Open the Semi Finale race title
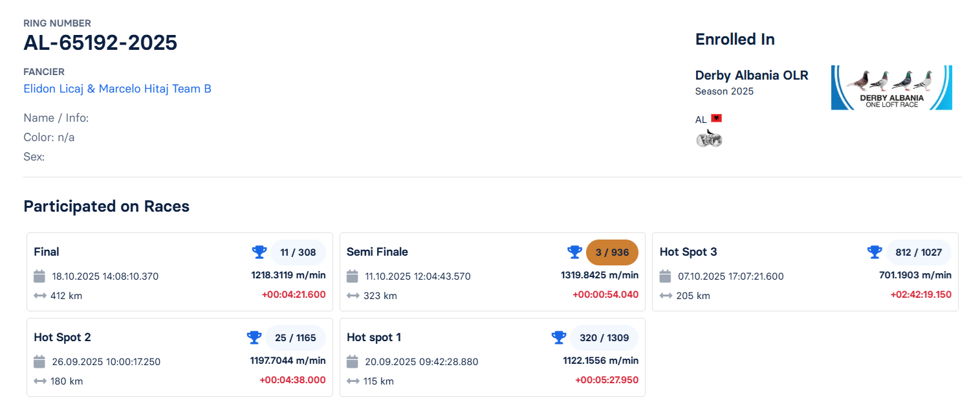 377,252
